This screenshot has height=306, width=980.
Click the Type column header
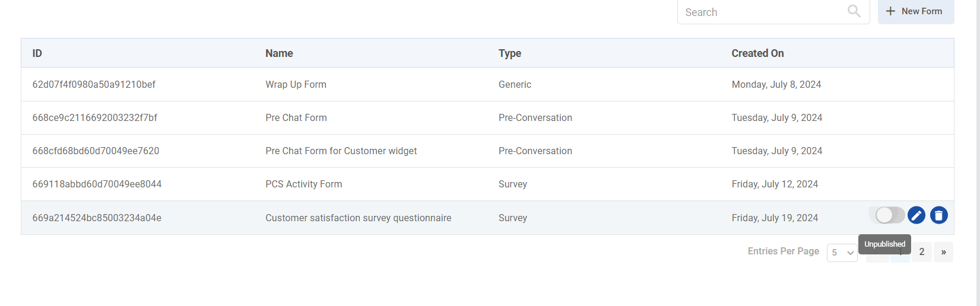(x=510, y=53)
